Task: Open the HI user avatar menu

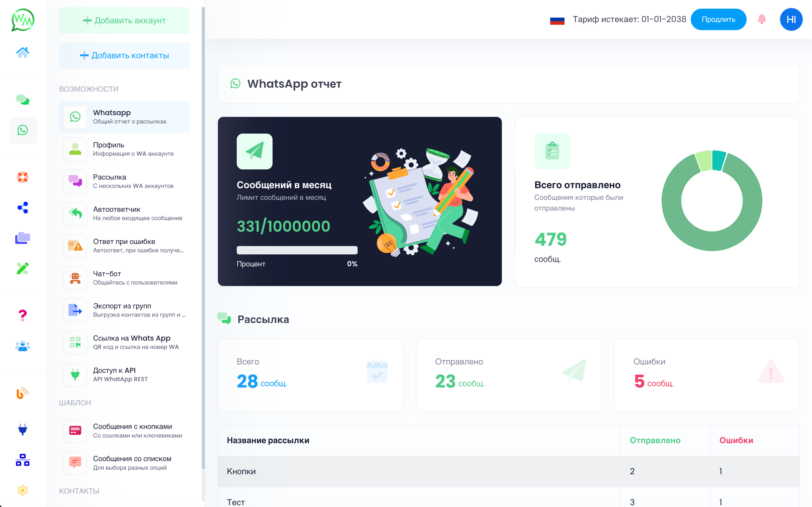Action: (x=791, y=19)
